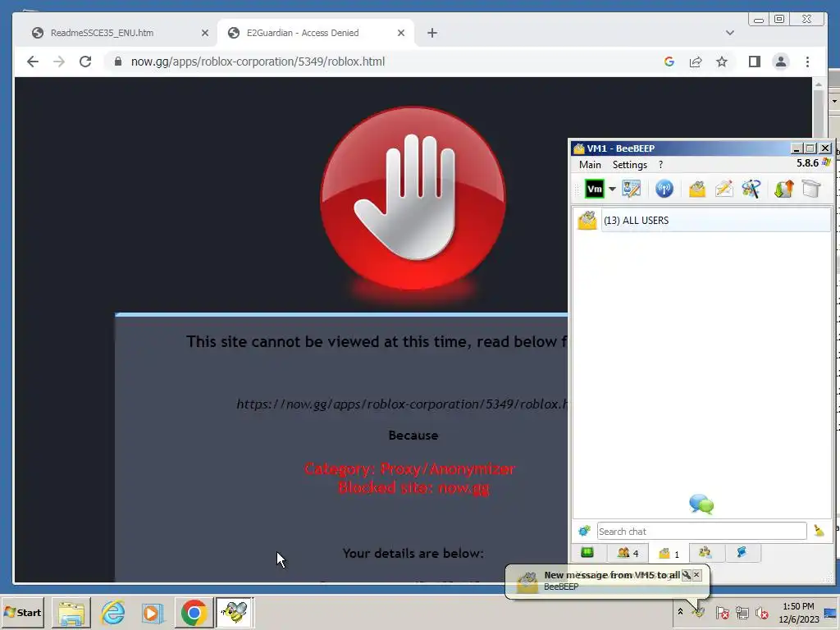Switch to the chats tab showing 1
The image size is (840, 630).
[668, 553]
